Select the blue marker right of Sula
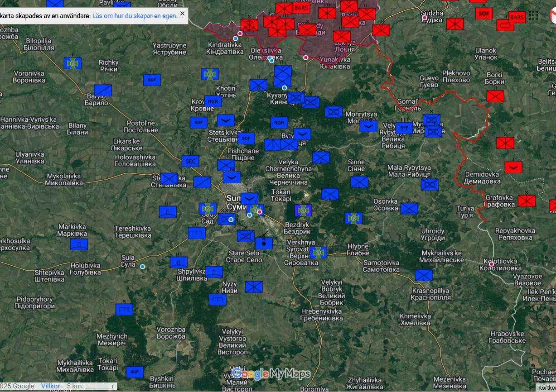The image size is (556, 392). click(x=179, y=263)
